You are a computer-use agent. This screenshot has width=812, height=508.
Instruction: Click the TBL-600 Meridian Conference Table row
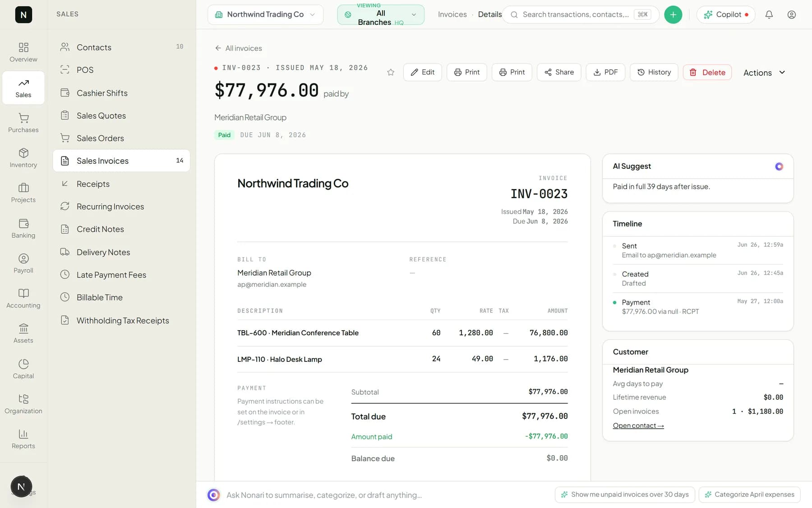tap(402, 333)
